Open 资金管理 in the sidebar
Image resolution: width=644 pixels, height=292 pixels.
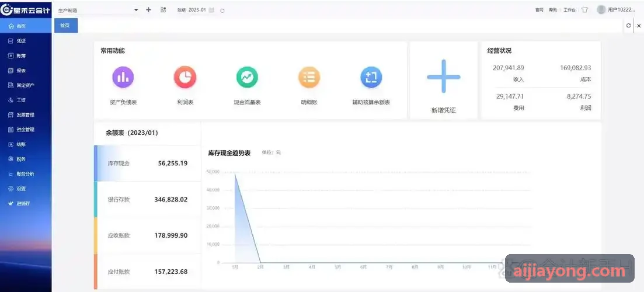point(26,130)
